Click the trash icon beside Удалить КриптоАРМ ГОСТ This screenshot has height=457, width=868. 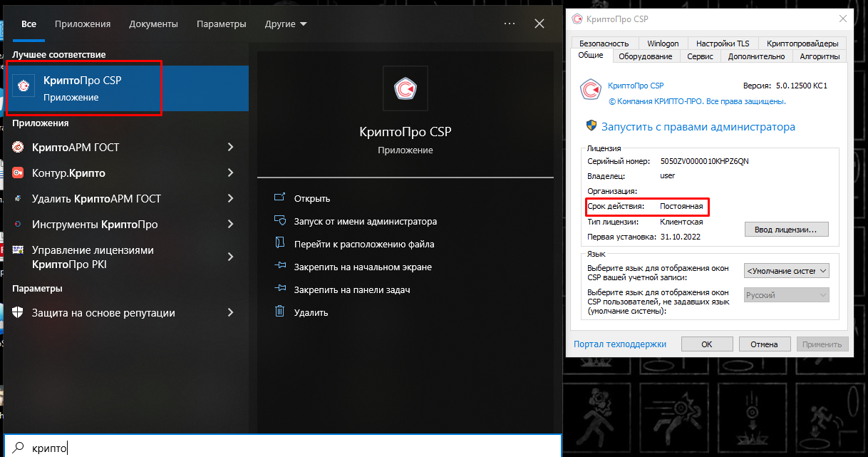(18, 199)
